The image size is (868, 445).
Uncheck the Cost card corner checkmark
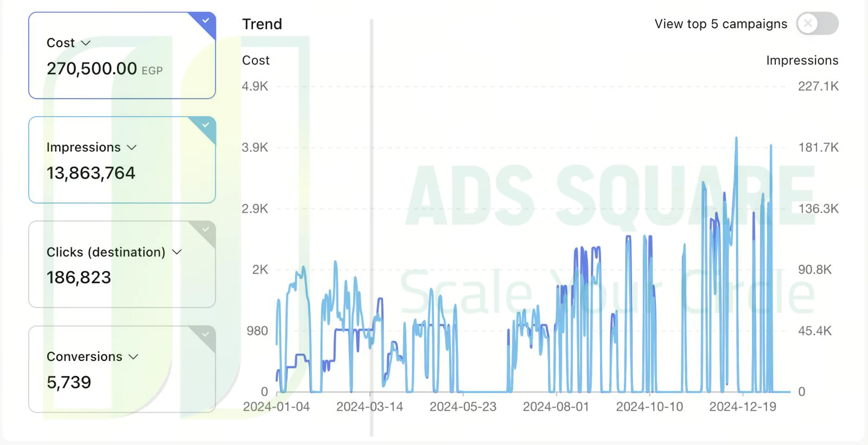[206, 21]
